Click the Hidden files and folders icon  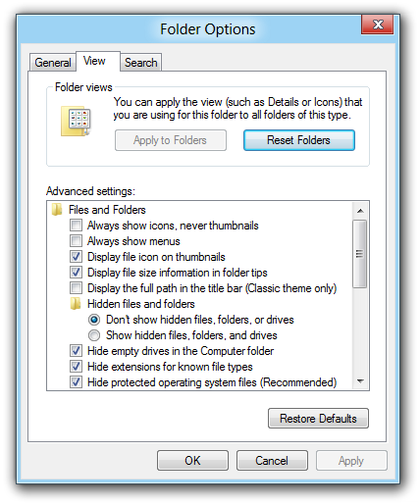[x=76, y=304]
